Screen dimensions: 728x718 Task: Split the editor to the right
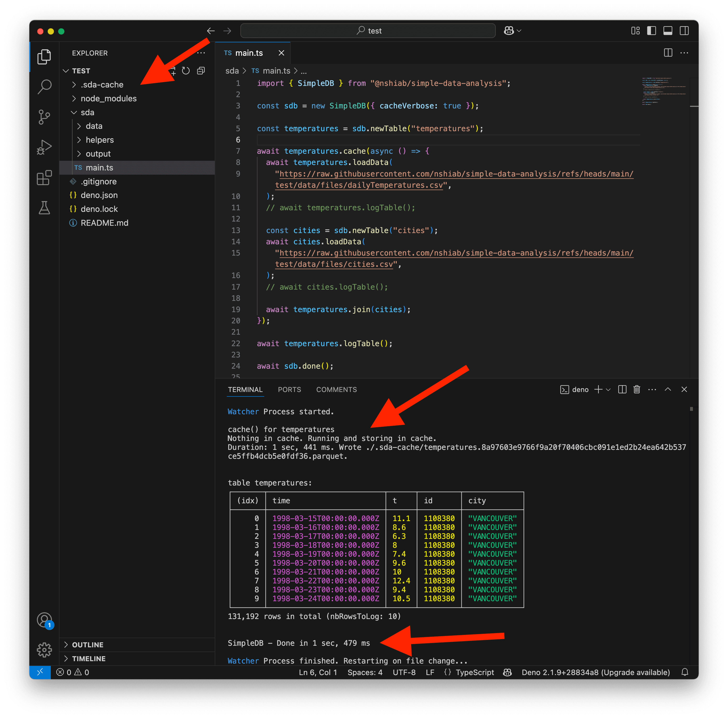(x=668, y=53)
